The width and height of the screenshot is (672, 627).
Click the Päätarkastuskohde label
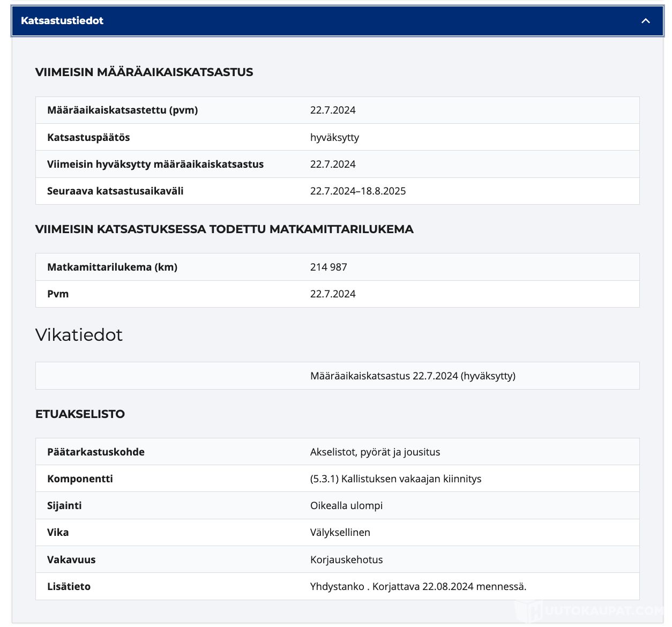coord(96,452)
